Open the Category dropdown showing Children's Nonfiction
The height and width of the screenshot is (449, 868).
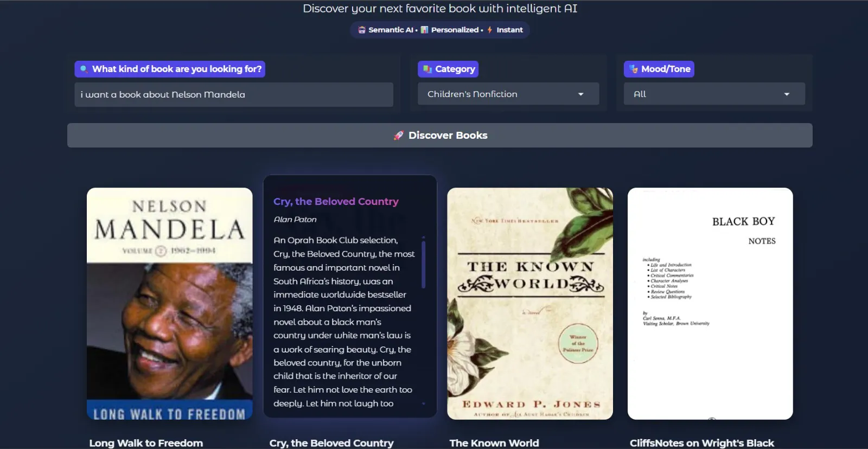508,94
